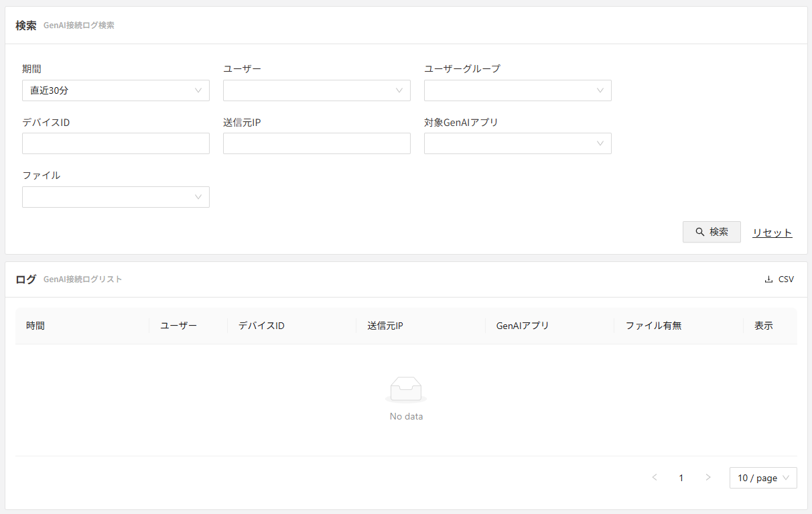Click the 時間 column header
This screenshot has width=812, height=514.
click(36, 326)
